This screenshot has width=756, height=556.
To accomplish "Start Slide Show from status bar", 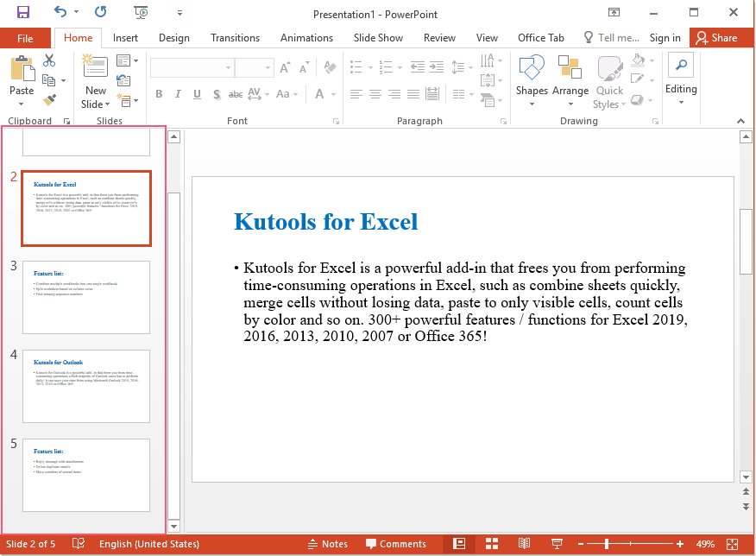I will pos(558,544).
